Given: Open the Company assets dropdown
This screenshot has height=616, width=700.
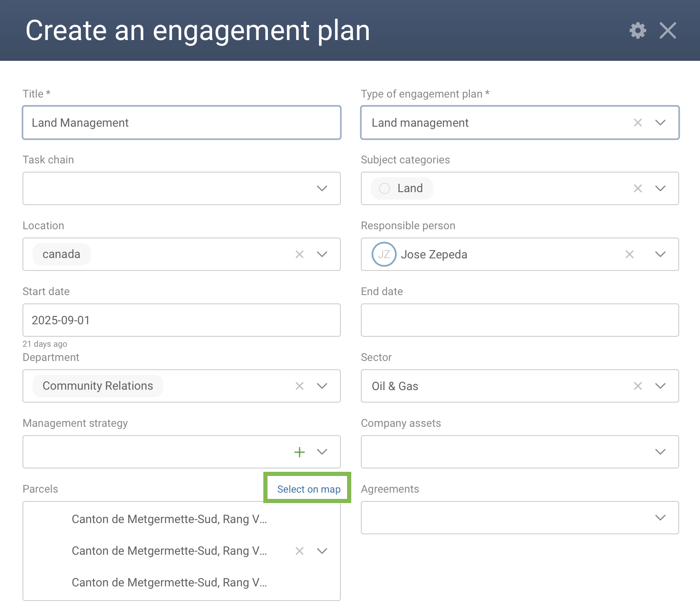Looking at the screenshot, I should [660, 452].
